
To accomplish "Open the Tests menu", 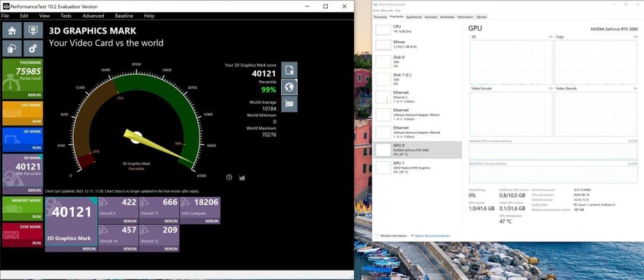I will point(66,16).
